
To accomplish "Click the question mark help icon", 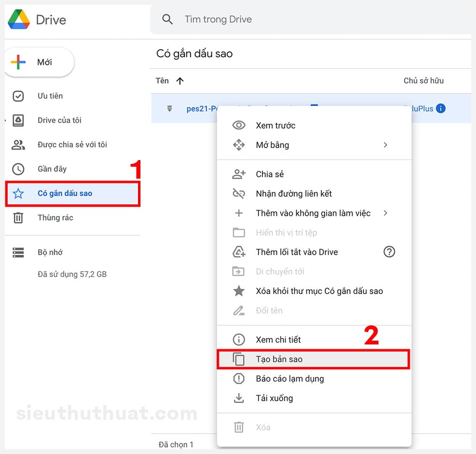I will coord(389,252).
